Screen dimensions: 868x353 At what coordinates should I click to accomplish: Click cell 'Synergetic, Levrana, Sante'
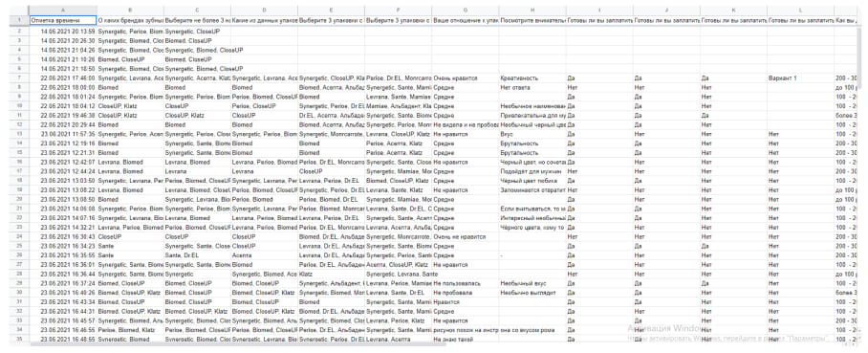click(x=402, y=273)
